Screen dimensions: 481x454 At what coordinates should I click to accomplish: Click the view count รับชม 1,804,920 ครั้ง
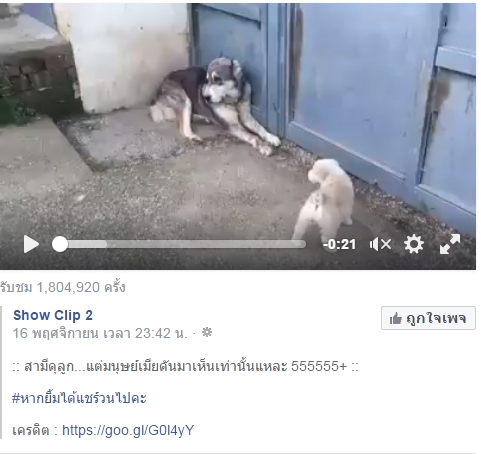[63, 287]
